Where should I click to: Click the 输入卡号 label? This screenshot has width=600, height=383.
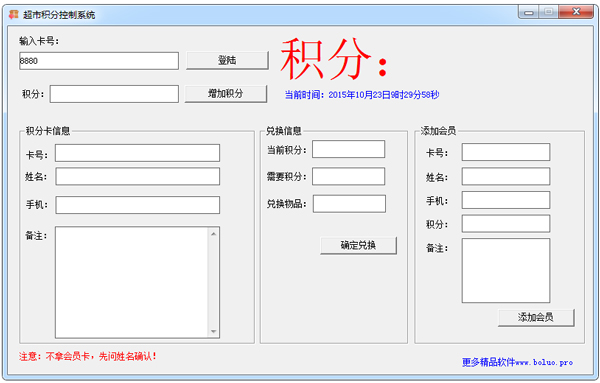[x=39, y=41]
